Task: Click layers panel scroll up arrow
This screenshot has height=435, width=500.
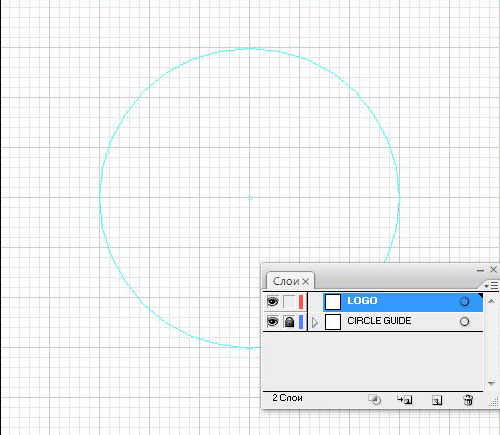Action: [491, 301]
